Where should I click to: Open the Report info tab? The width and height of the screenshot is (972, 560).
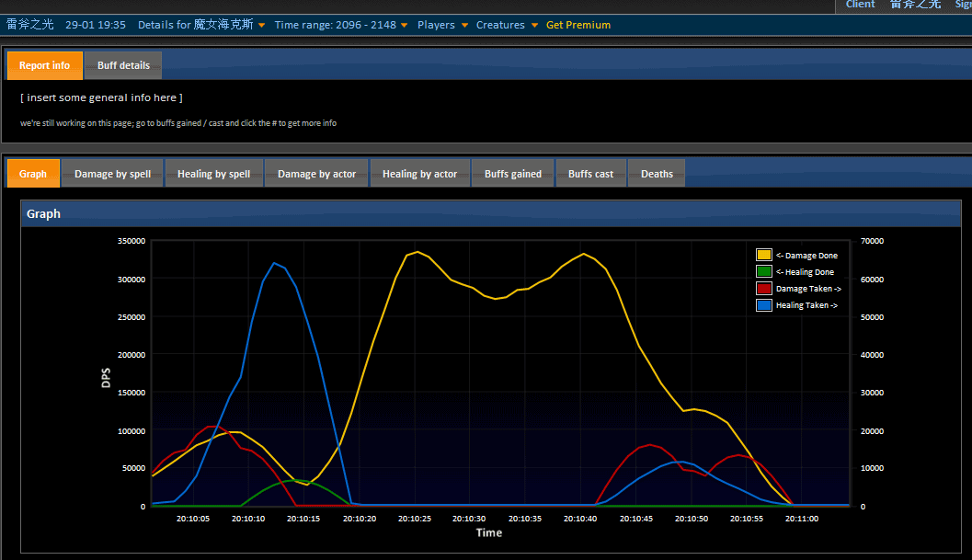pos(45,65)
